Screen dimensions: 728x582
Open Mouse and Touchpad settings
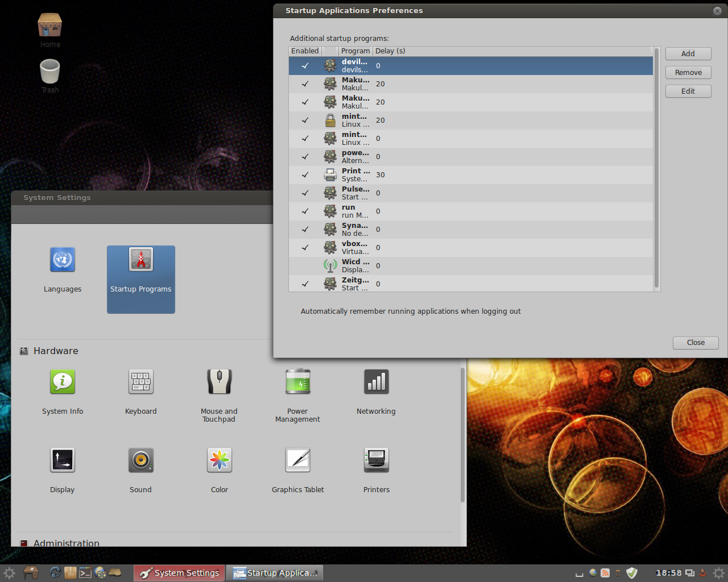point(219,396)
